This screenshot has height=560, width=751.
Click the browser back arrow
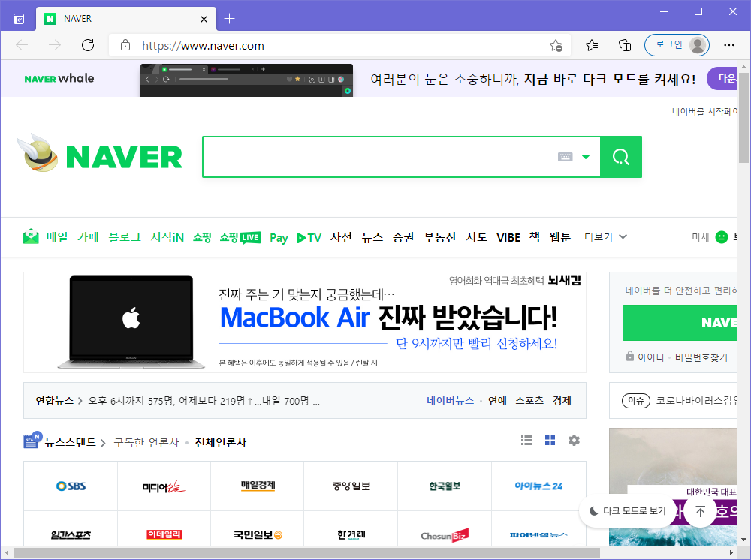pos(22,45)
